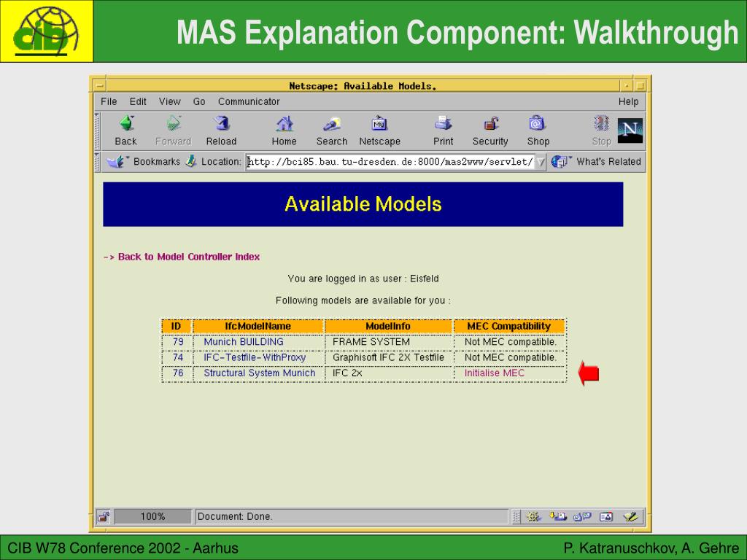Image resolution: width=747 pixels, height=560 pixels.
Task: Click the IfcModelName column header
Action: [258, 326]
